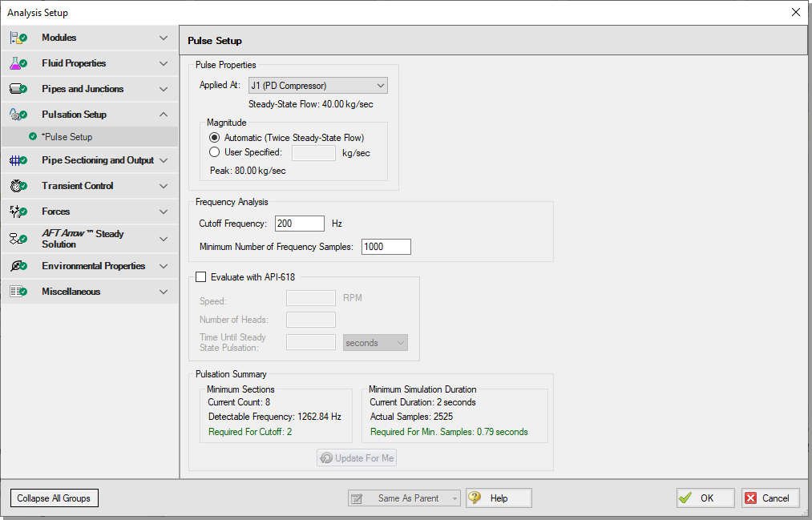Viewport: 812px width, 520px height.
Task: Click Required For Cutoff: 2 text
Action: click(x=250, y=432)
